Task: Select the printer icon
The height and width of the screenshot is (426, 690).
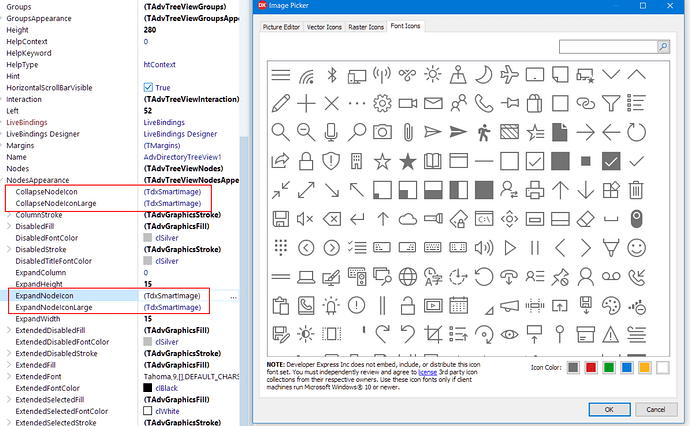Action: pos(534,189)
